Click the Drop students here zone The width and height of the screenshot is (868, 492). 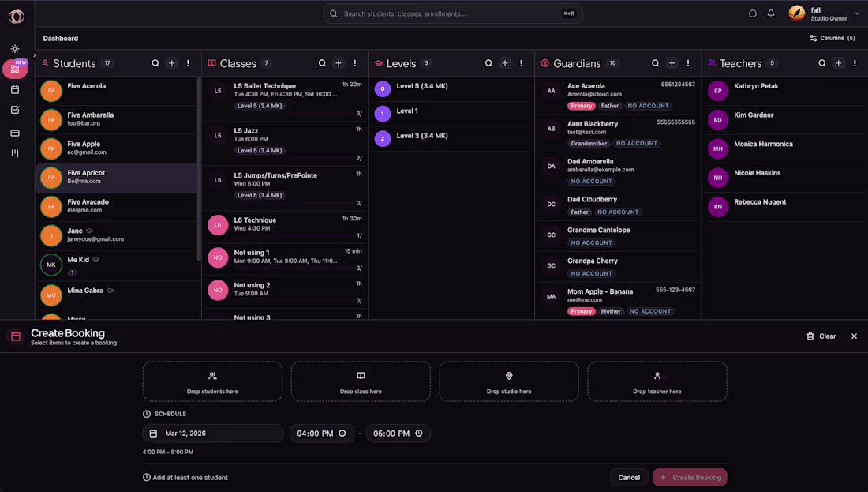[x=212, y=381]
